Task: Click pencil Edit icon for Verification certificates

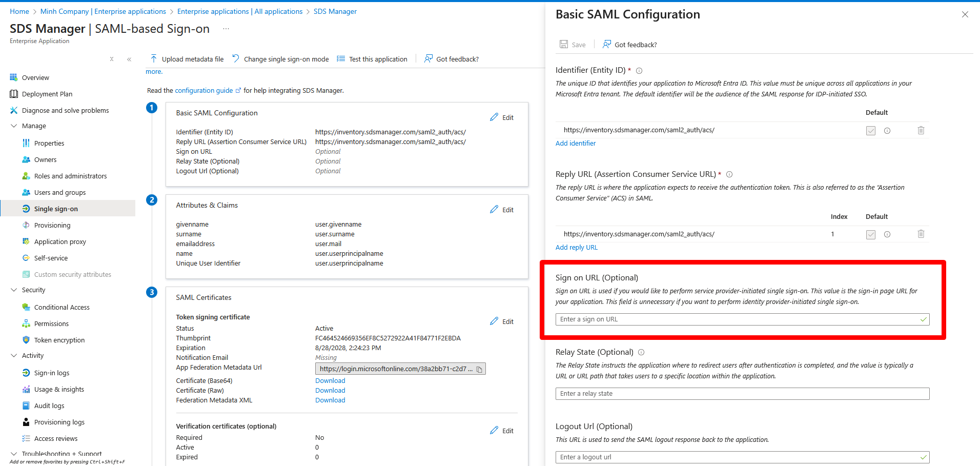Action: [494, 430]
